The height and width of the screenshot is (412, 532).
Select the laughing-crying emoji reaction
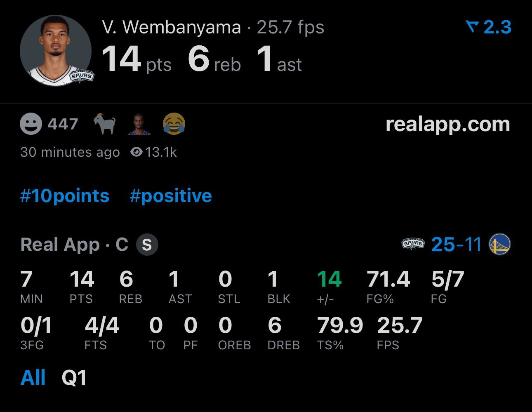173,124
